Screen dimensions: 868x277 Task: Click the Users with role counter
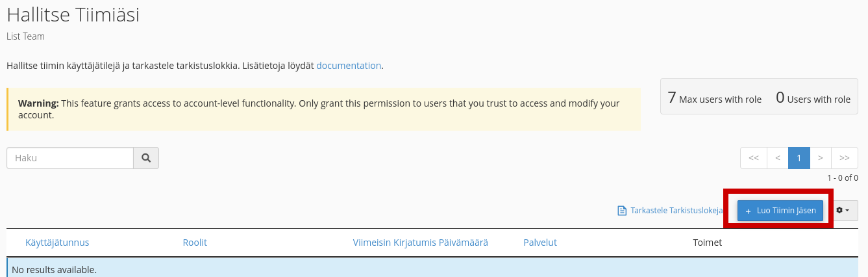click(813, 98)
